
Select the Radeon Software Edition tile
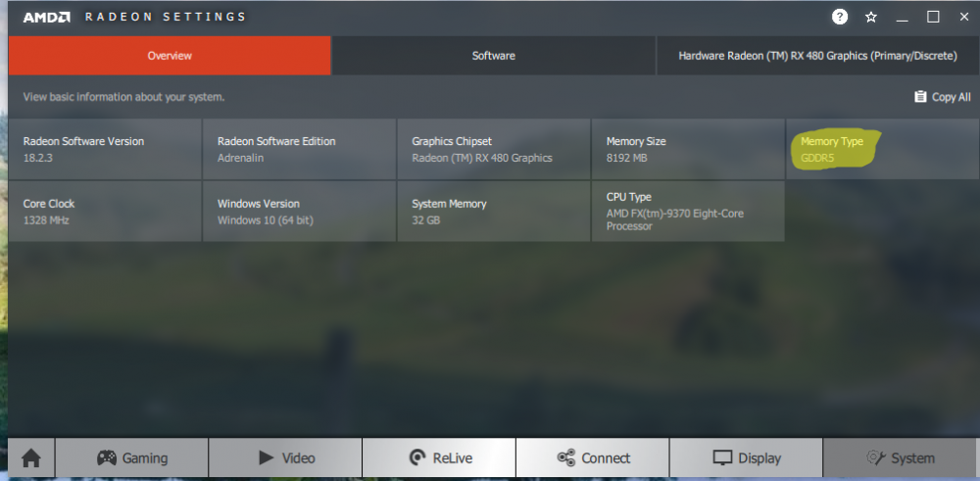pyautogui.click(x=298, y=149)
